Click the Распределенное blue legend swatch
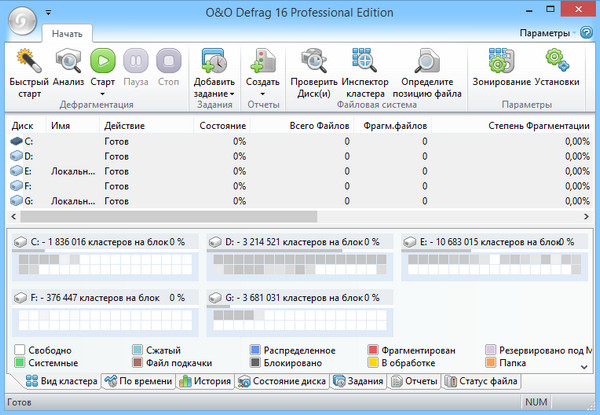This screenshot has height=415, width=600. coord(255,350)
